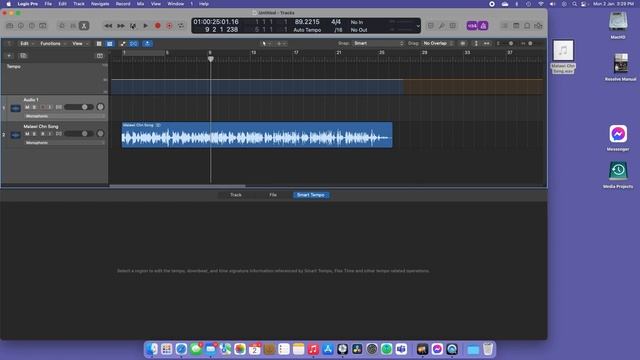
Task: Open the Loop Browser button
Action: coord(527,26)
